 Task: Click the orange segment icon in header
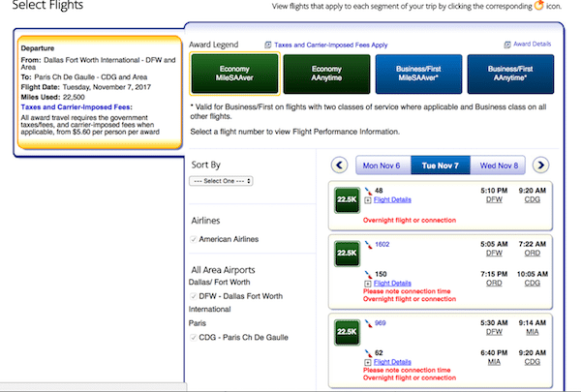click(539, 5)
